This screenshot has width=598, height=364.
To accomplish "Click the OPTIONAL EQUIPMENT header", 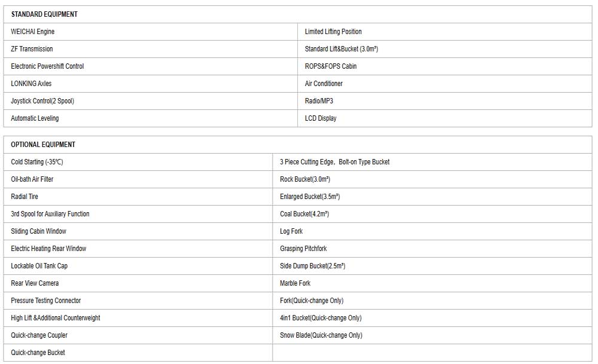I will pos(297,145).
